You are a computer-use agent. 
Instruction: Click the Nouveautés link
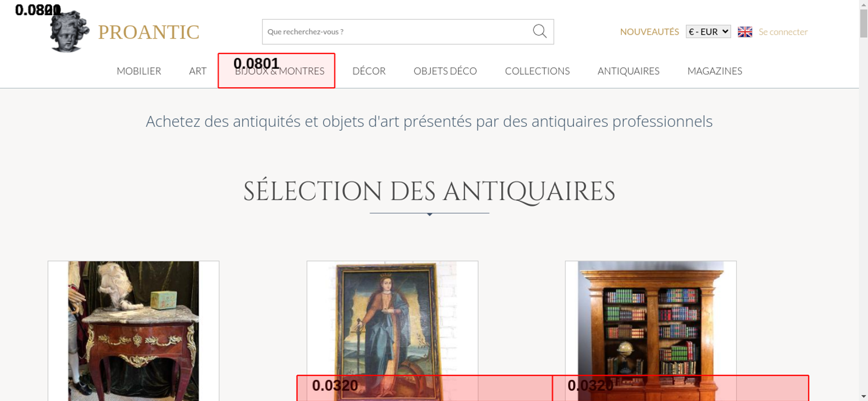click(649, 32)
